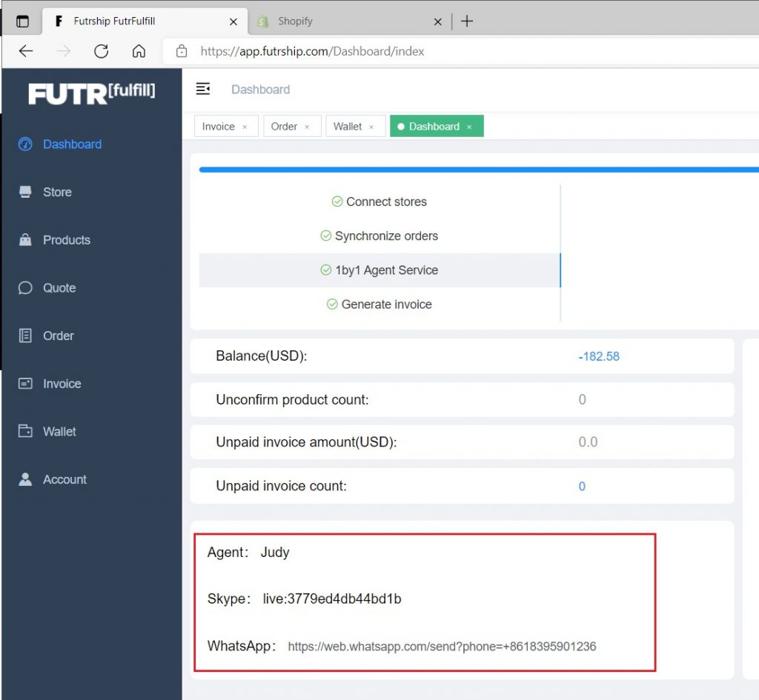Click the Store shop icon

tap(25, 192)
